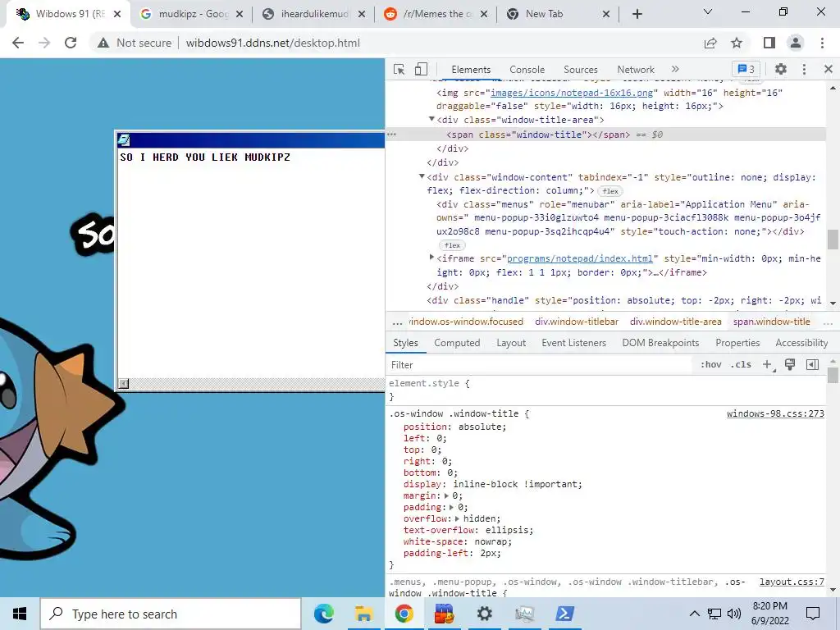The image size is (840, 630).
Task: Expand the margin shorthand property
Action: point(446,496)
